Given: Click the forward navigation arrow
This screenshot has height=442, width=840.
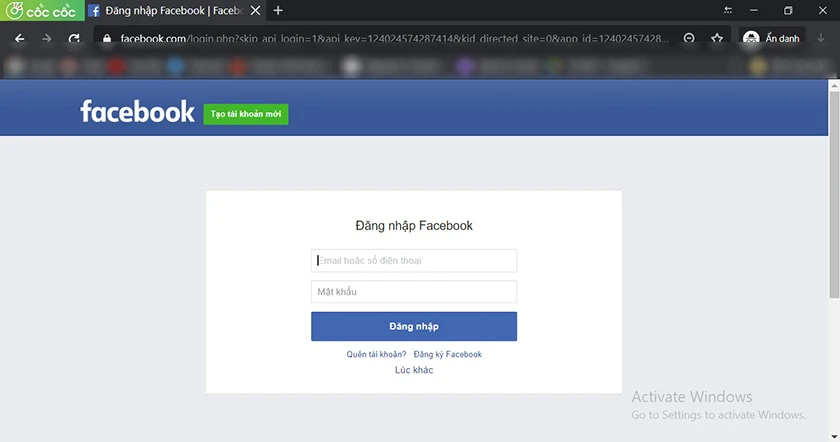Looking at the screenshot, I should [x=47, y=39].
